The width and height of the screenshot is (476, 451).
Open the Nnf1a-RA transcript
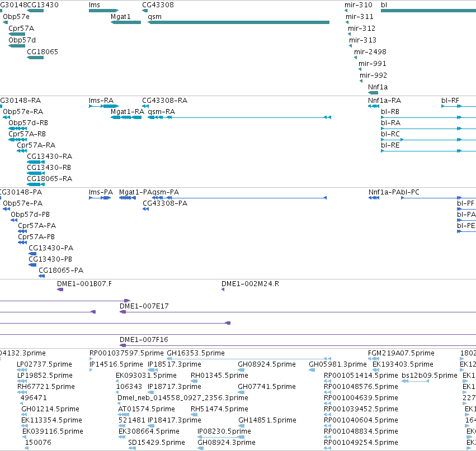374,106
